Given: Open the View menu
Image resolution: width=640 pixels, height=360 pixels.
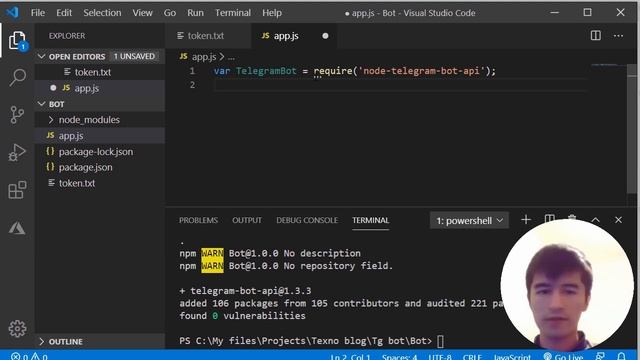Looking at the screenshot, I should coord(142,13).
